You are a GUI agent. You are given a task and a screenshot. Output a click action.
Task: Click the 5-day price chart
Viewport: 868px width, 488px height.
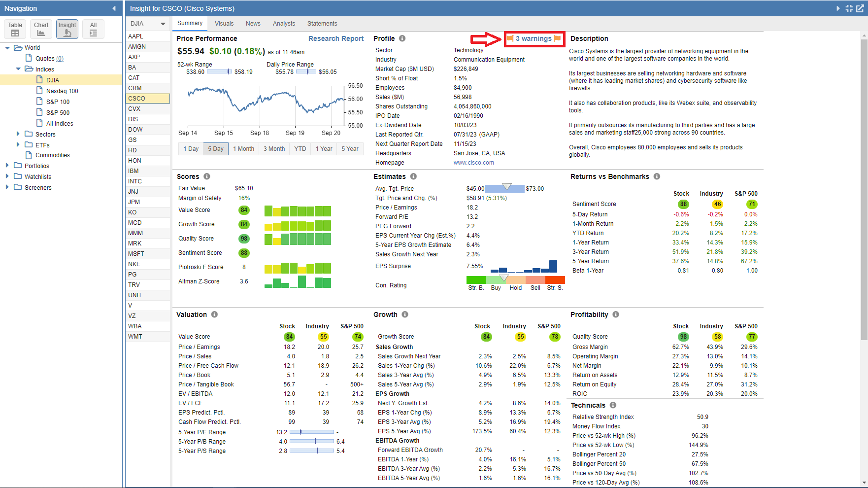[x=266, y=106]
